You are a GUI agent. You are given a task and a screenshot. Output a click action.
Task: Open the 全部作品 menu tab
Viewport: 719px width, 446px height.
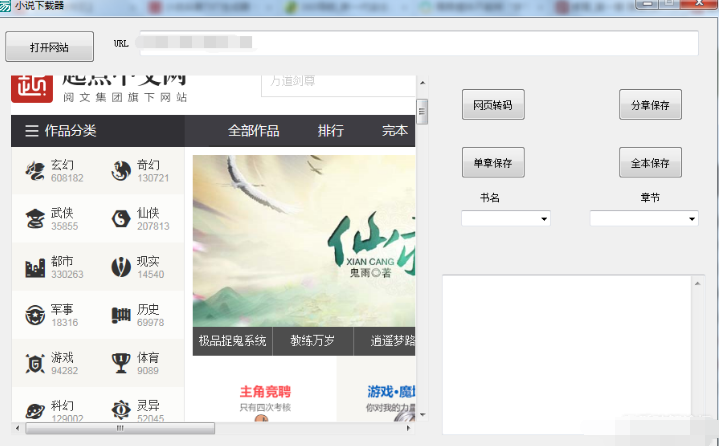254,131
